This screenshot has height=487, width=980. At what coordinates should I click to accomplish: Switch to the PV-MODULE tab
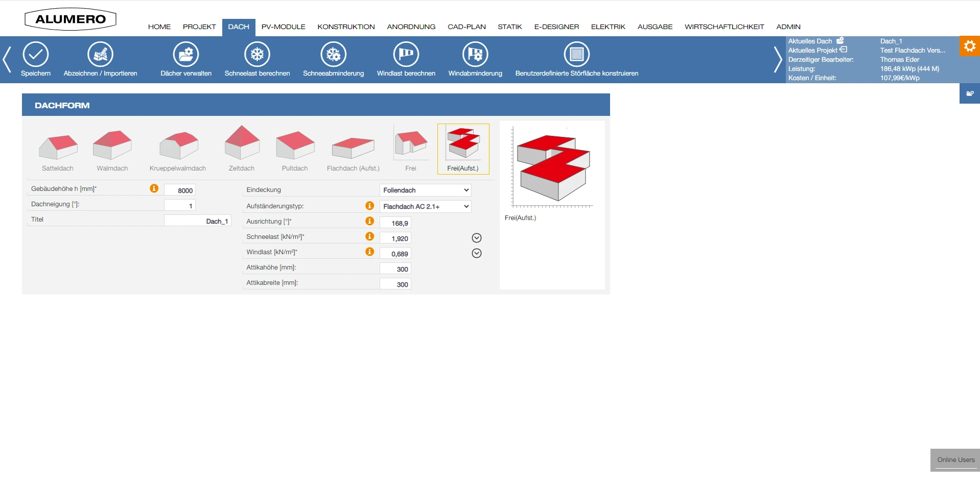pyautogui.click(x=283, y=27)
